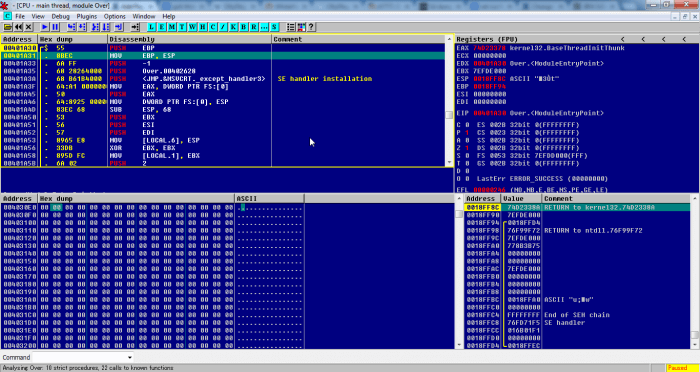Select the PUSH EBX instruction row
Screen dimensions: 700x372
(x=223, y=117)
